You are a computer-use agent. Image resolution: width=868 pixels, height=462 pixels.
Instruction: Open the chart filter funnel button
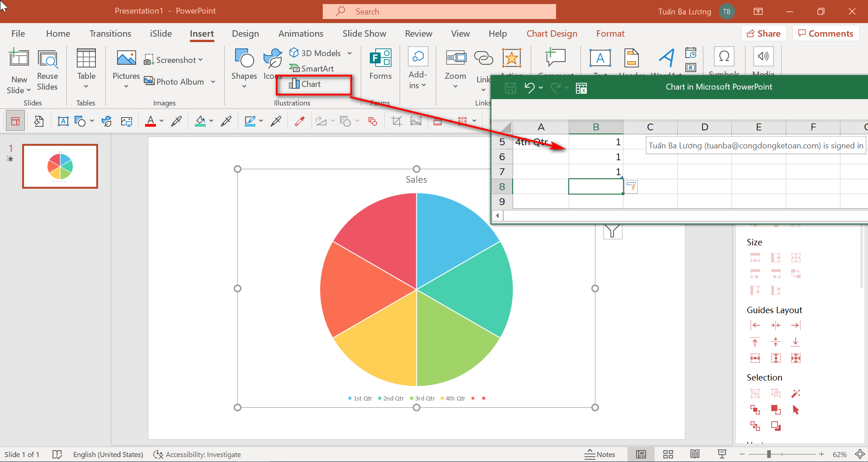coord(613,231)
